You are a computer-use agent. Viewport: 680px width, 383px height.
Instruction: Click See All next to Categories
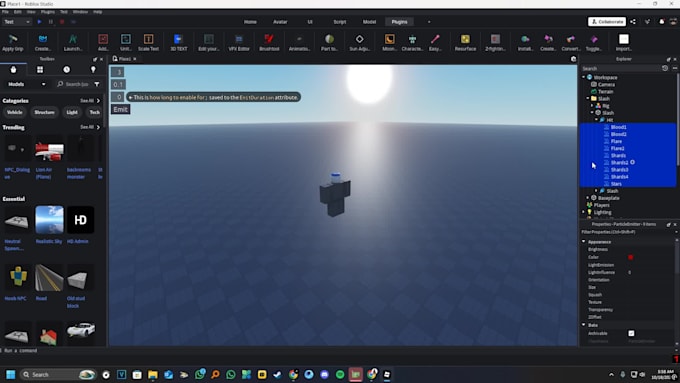[90, 101]
